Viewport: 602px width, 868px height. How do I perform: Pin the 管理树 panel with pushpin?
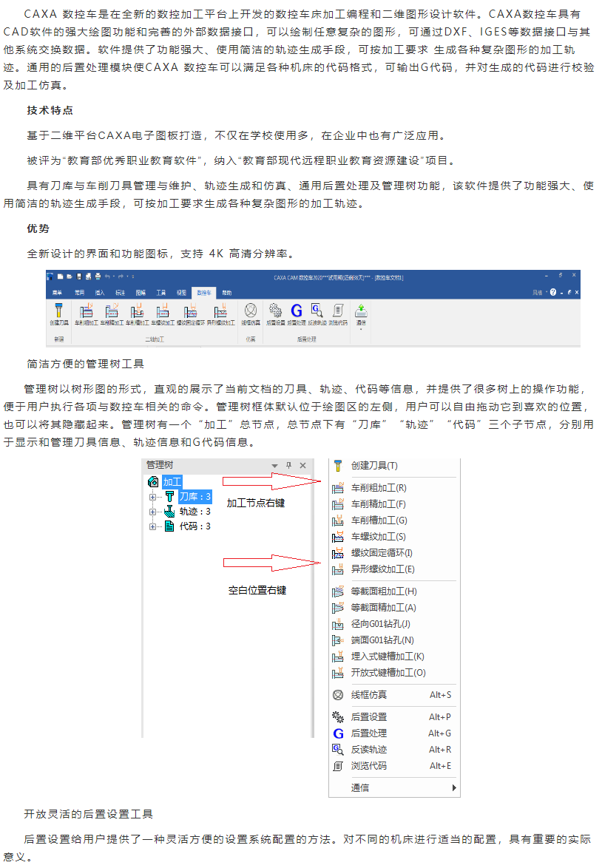288,466
